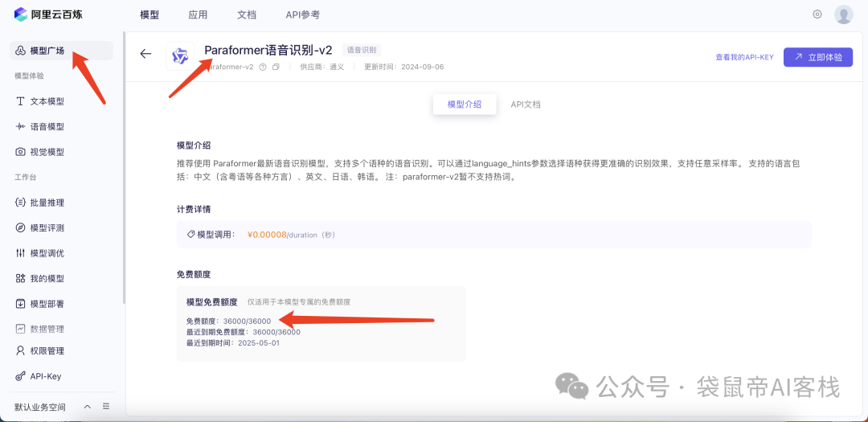This screenshot has width=868, height=422.
Task: Open the settings gear in the header
Action: pos(817,14)
